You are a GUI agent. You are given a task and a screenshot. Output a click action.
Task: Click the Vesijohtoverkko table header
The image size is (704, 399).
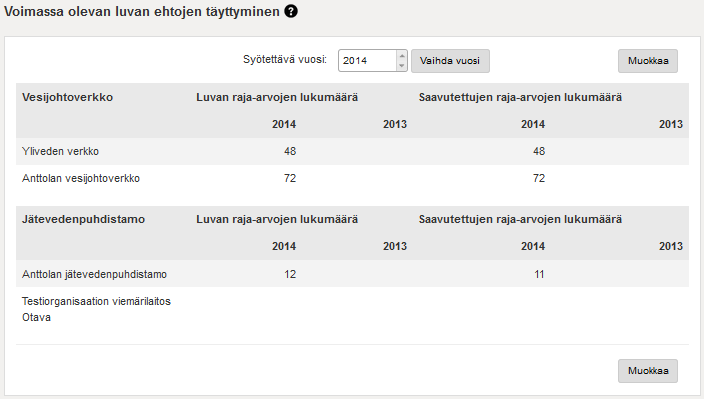click(67, 97)
